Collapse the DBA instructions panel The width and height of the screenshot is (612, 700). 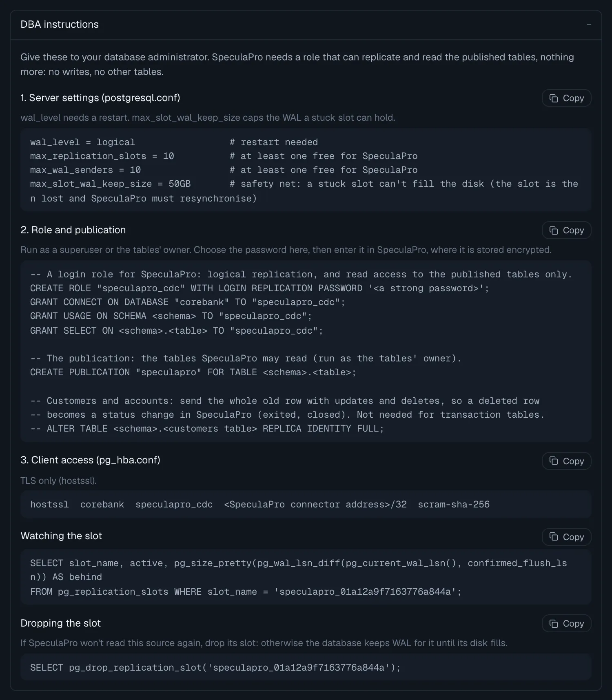(589, 25)
